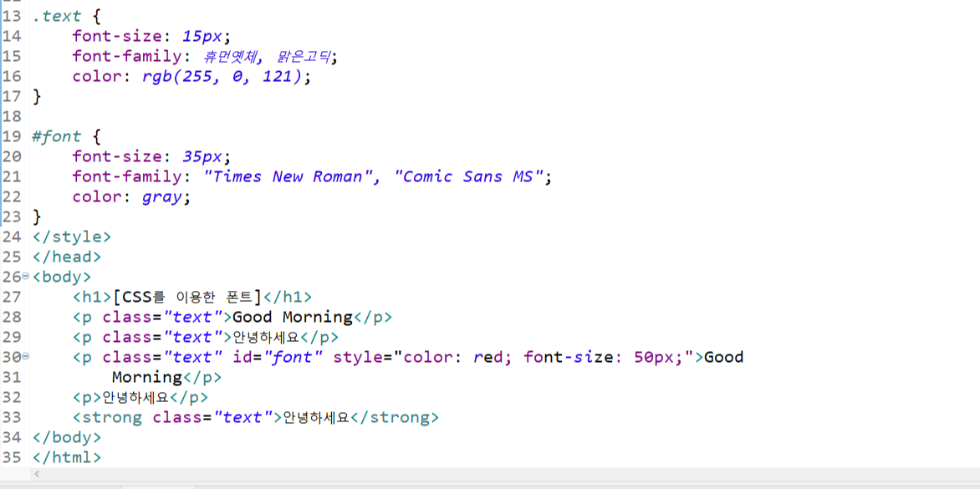Click the .text selector on line 13
The image size is (980, 489).
pos(57,16)
